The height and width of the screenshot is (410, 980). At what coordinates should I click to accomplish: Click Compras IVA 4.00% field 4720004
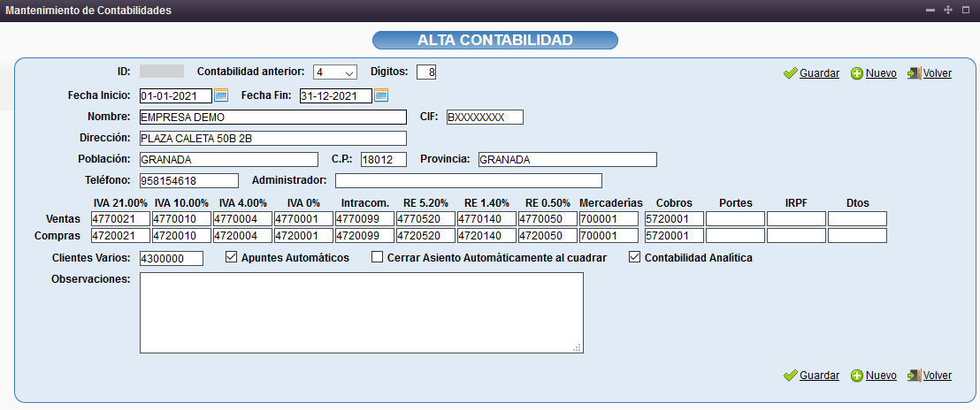click(x=243, y=236)
